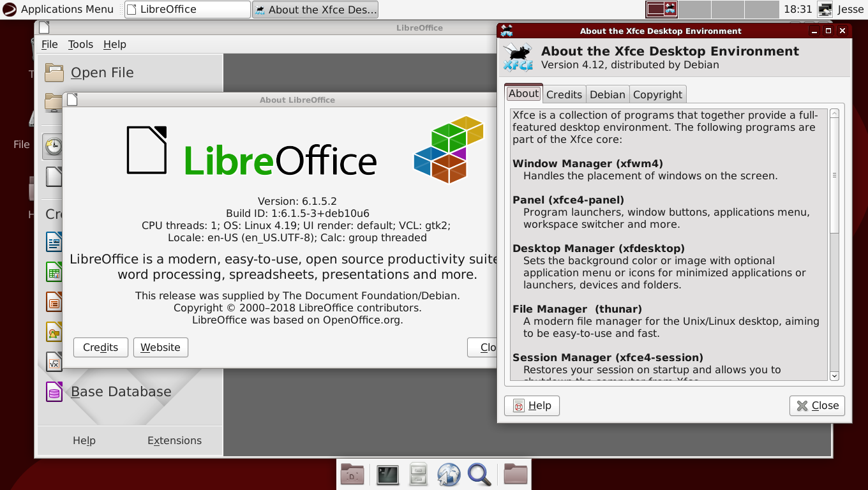This screenshot has height=490, width=868.
Task: Click the Session Manager (xfce4-session) heading
Action: 608,357
